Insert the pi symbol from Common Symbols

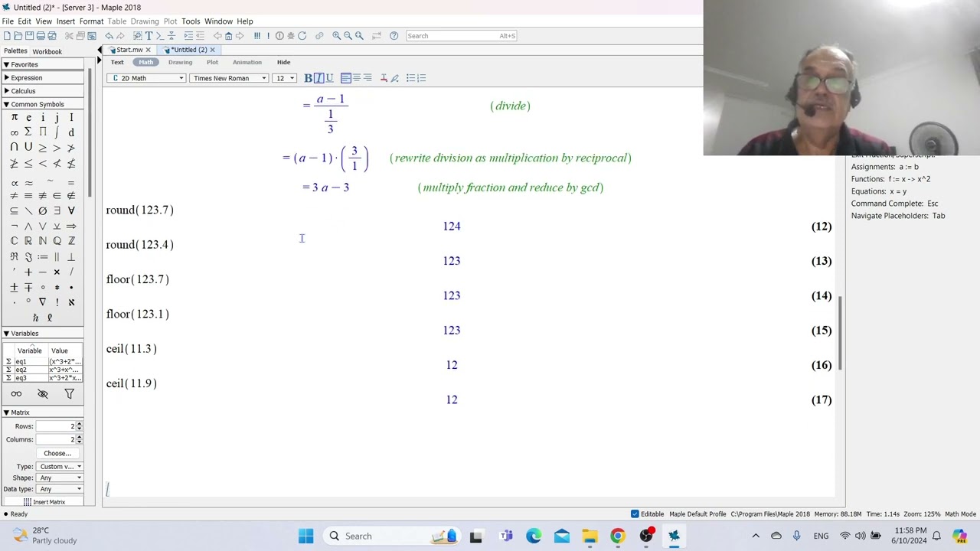click(14, 117)
